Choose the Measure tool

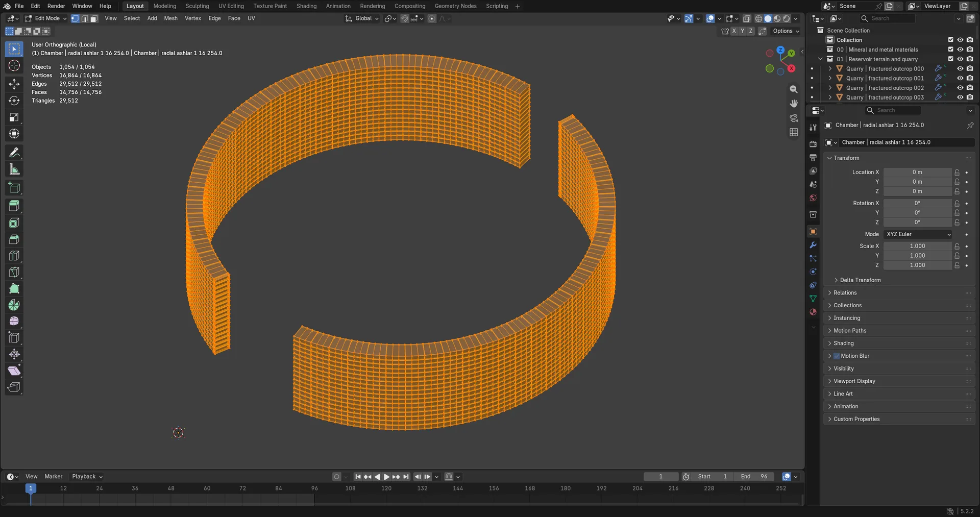click(x=14, y=169)
